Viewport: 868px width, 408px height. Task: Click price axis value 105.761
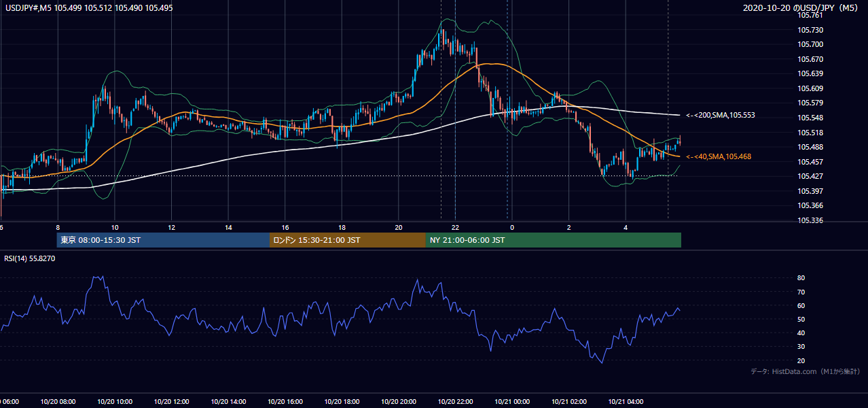tap(810, 15)
